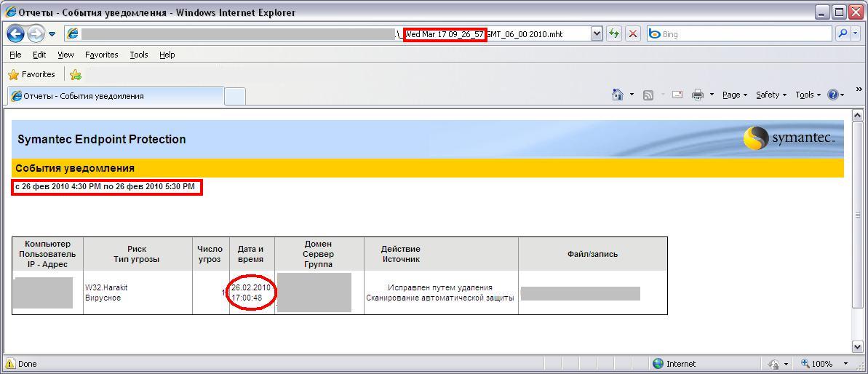The height and width of the screenshot is (374, 868).
Task: Click the Refresh page icon
Action: pyautogui.click(x=614, y=34)
